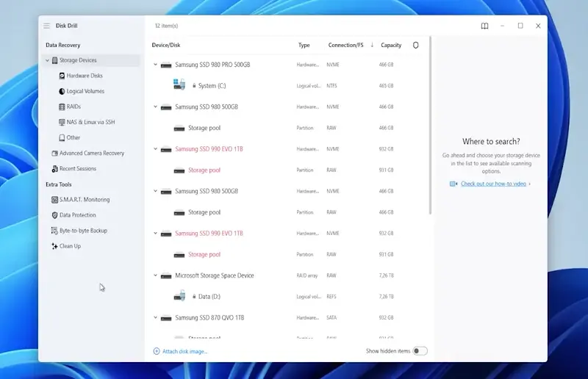Screen dimensions: 588x379
Task: Collapse Samsung SSD 980 PRO 500GB row
Action: 155,65
